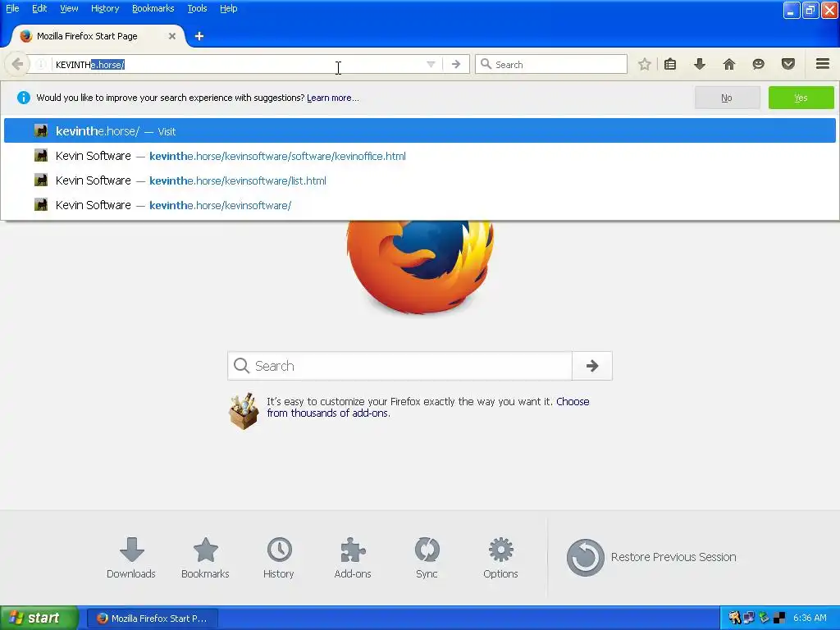Click the Firefox taskbar window button
The height and width of the screenshot is (630, 840).
(152, 619)
